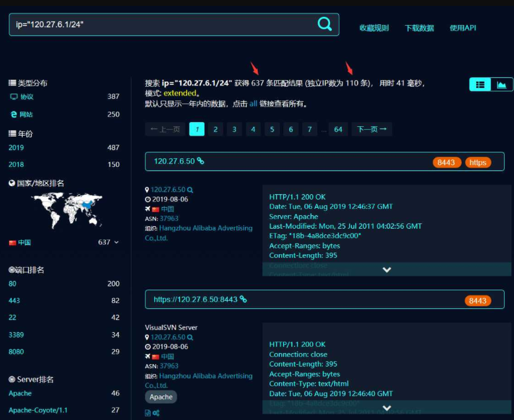Click 中国 country link in first result

(167, 209)
